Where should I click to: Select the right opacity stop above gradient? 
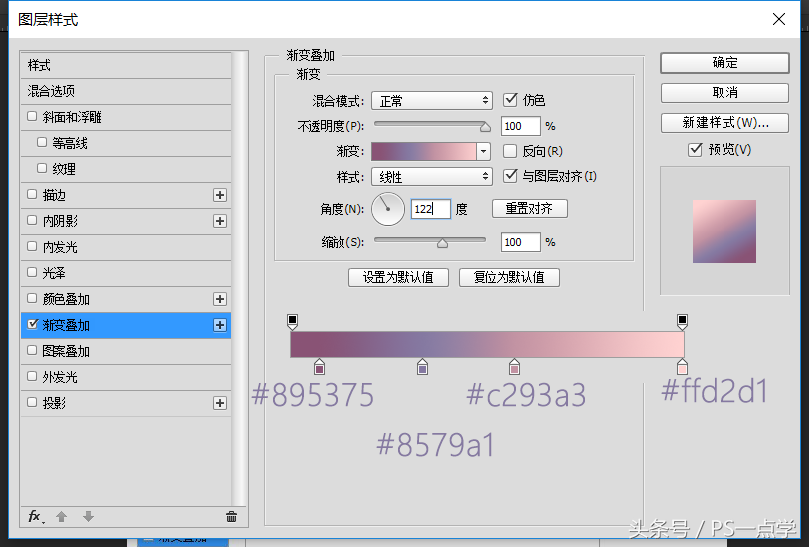pos(682,321)
